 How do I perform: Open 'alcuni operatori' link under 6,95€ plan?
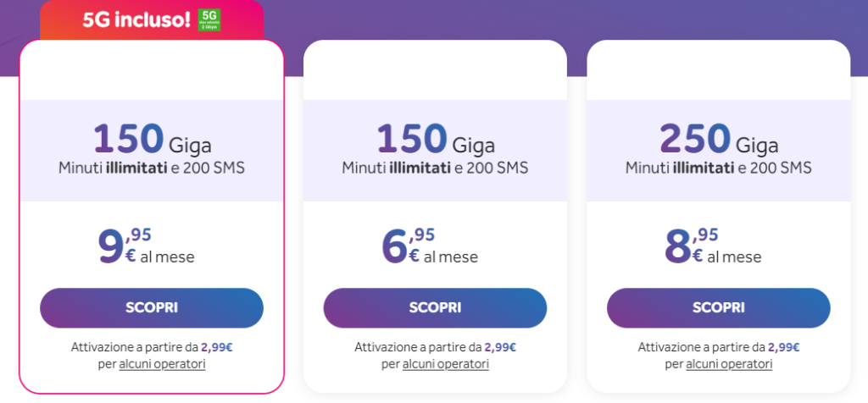point(445,364)
